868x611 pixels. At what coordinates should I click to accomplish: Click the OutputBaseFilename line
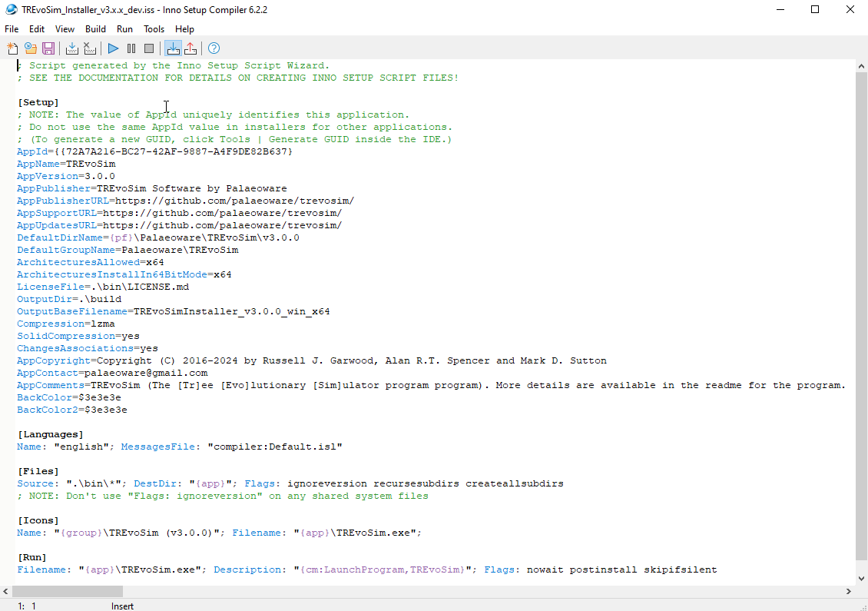(174, 311)
